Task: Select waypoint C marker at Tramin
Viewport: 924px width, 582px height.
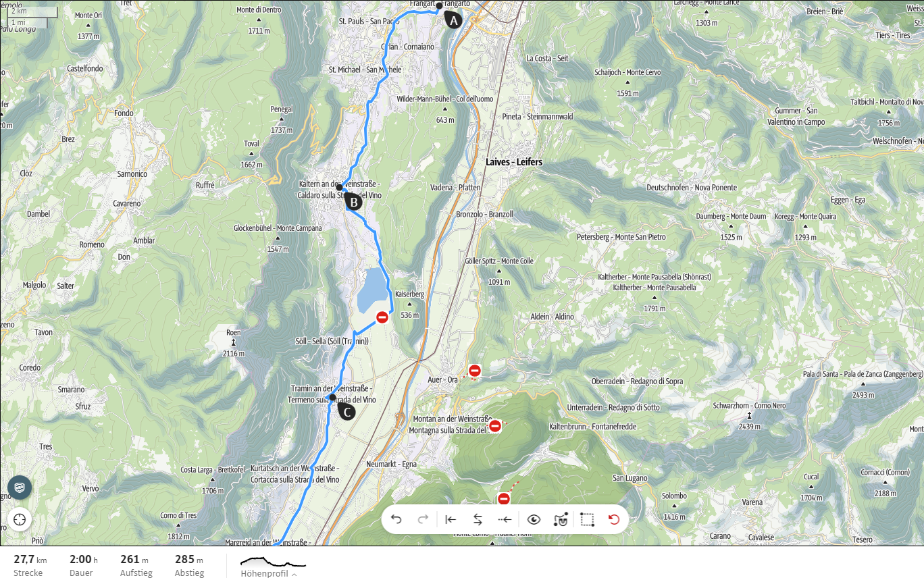Action: pos(346,411)
